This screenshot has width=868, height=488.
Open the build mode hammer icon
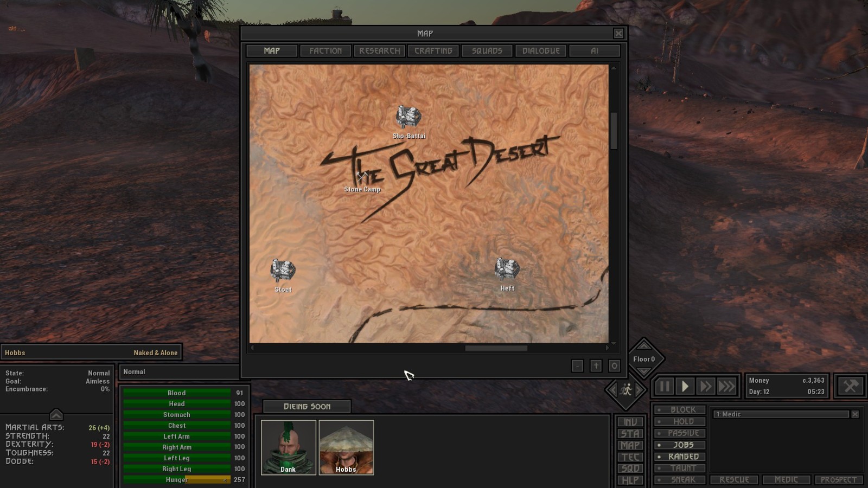click(x=850, y=386)
